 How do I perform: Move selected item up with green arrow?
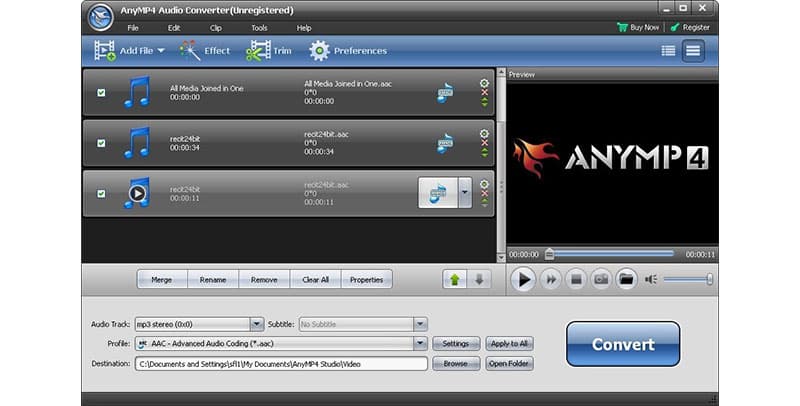click(x=455, y=280)
